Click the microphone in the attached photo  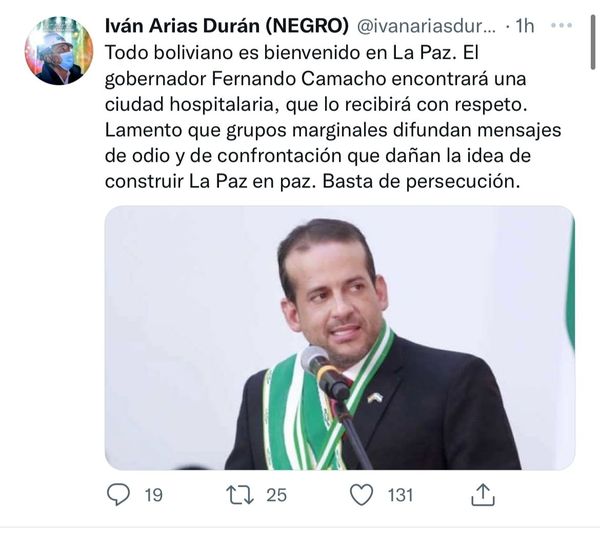(x=325, y=372)
